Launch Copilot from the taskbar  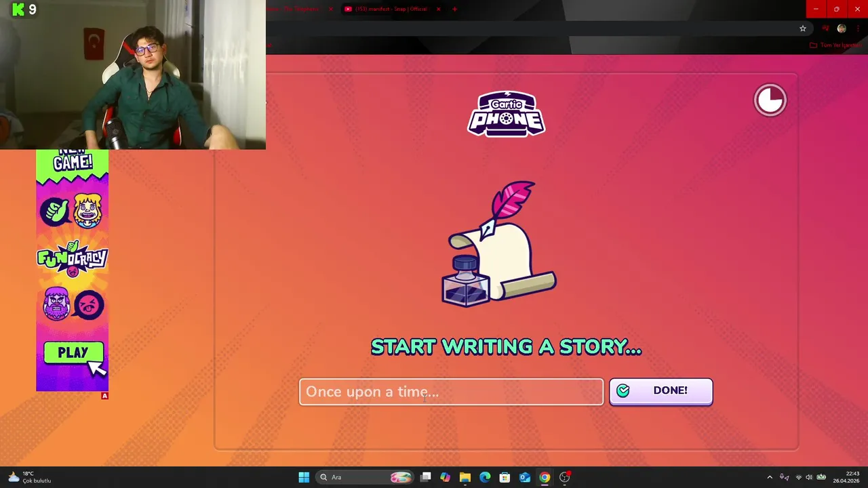[x=445, y=477]
